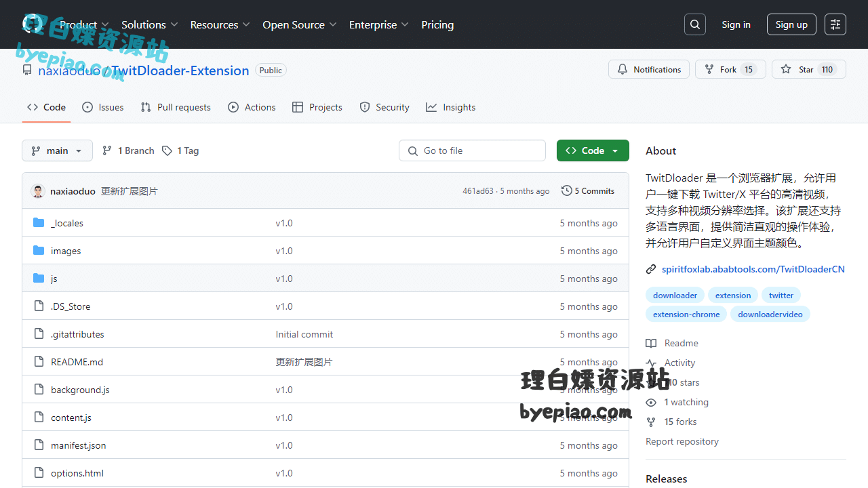This screenshot has width=868, height=488.
Task: Click naxiaoduo's avatar in commit row
Action: click(x=38, y=191)
